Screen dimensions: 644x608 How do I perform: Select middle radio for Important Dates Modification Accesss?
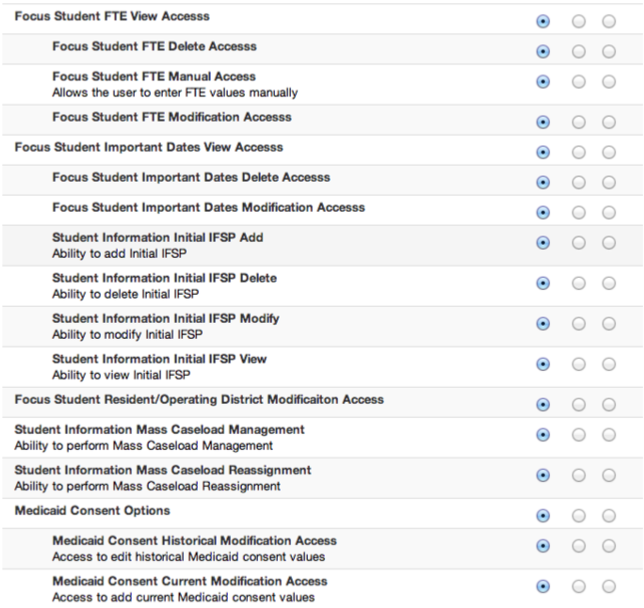click(579, 213)
